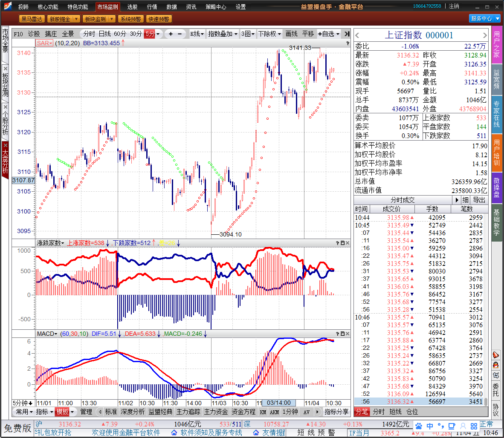Screen dimensions: 504x438
Task: Switch chart to 60分 period
Action: click(120, 34)
